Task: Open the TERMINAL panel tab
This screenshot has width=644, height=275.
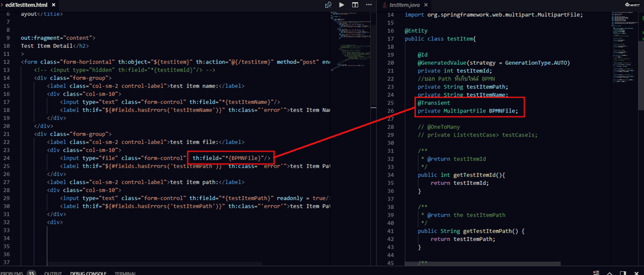Action: [125, 273]
